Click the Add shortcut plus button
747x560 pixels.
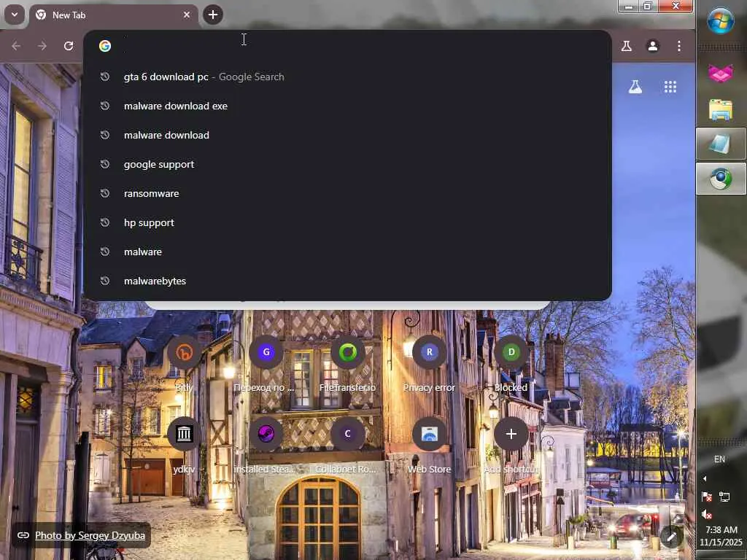[511, 434]
